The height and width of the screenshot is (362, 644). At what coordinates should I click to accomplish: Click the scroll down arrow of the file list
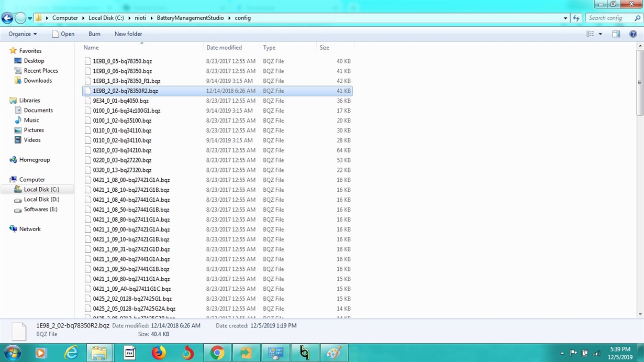point(640,314)
